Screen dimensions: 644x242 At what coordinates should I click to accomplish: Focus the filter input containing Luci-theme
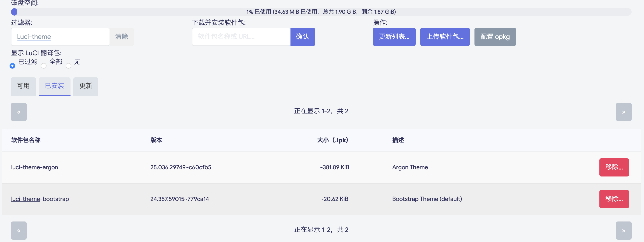point(60,37)
